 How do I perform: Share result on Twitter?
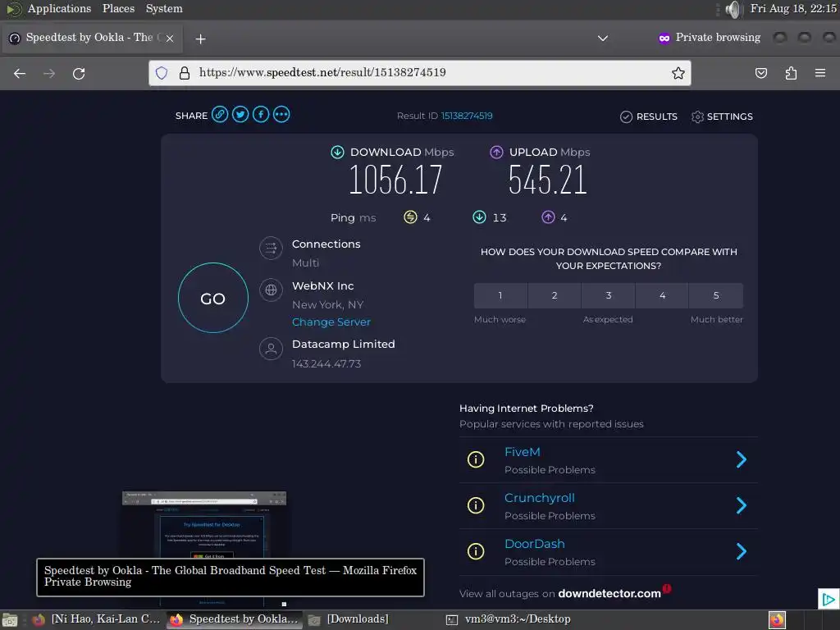(x=240, y=115)
